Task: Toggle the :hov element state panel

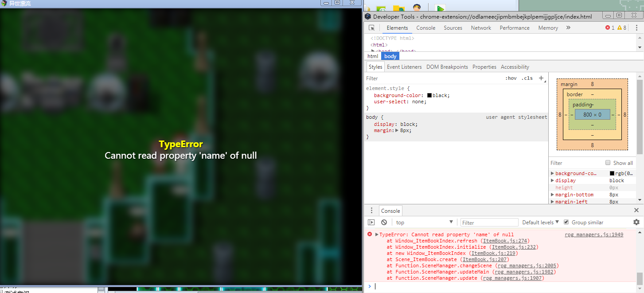Action: point(511,78)
